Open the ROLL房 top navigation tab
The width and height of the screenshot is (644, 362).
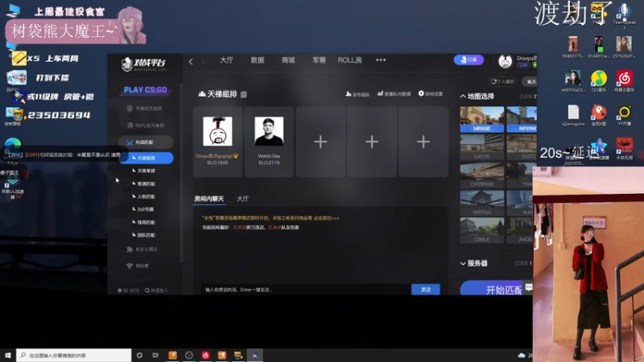pyautogui.click(x=350, y=60)
